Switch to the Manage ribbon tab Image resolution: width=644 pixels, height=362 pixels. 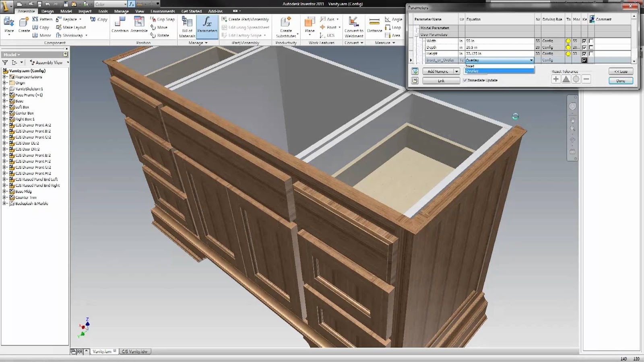pyautogui.click(x=121, y=11)
